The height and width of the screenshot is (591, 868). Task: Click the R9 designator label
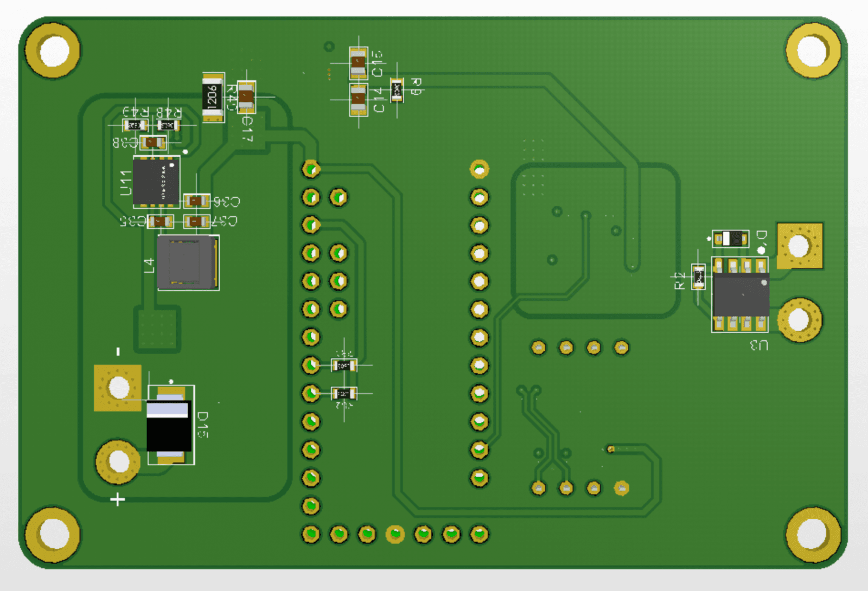coord(416,87)
